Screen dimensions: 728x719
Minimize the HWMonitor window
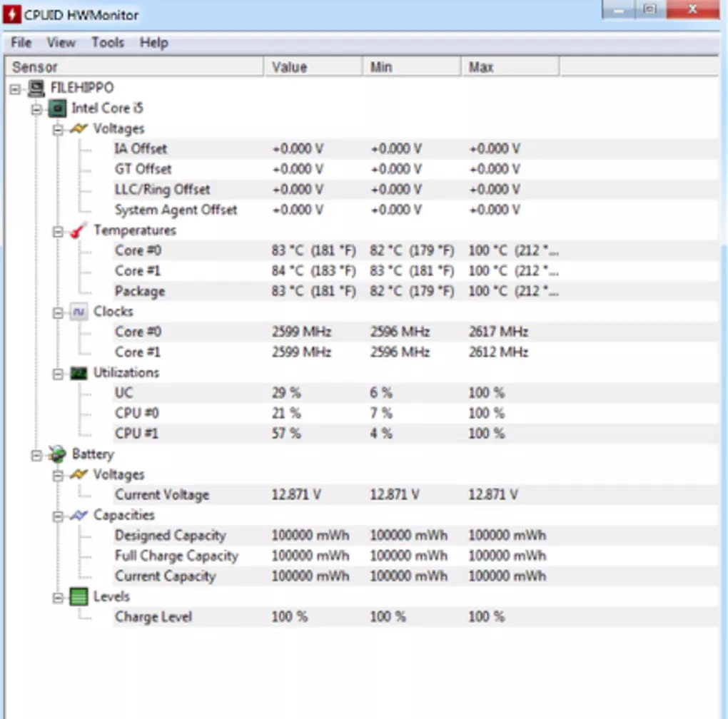point(618,9)
